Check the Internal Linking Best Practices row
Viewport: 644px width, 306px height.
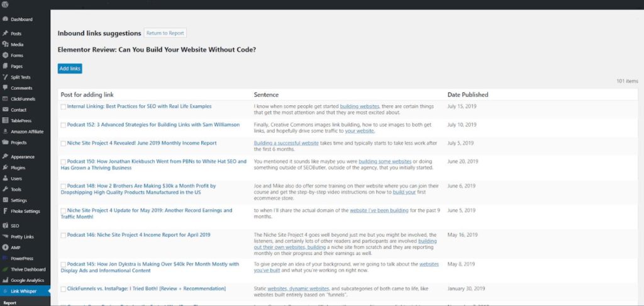[64, 106]
